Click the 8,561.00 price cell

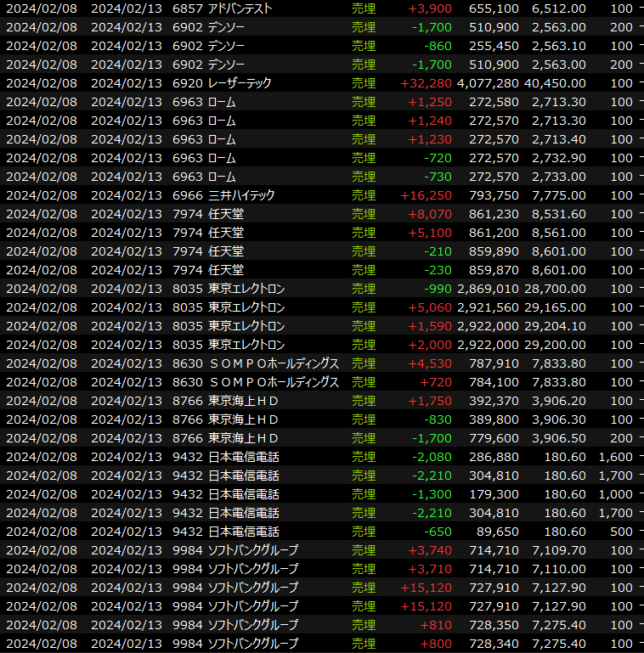[x=558, y=233]
